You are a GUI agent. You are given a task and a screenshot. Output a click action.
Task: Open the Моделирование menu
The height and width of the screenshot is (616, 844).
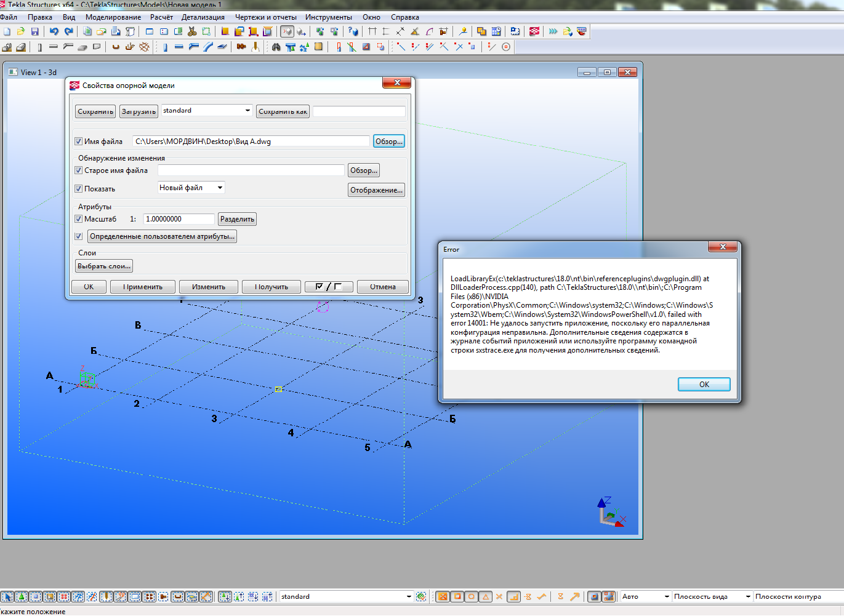click(113, 17)
